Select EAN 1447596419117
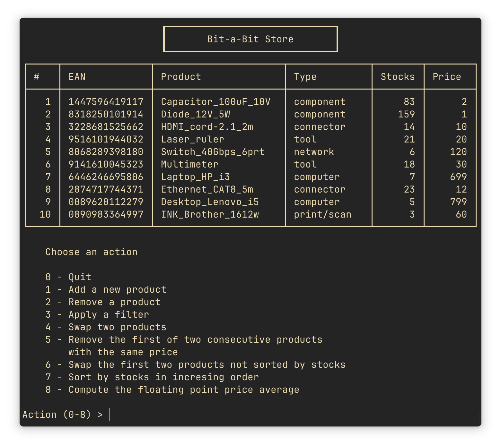 click(106, 102)
